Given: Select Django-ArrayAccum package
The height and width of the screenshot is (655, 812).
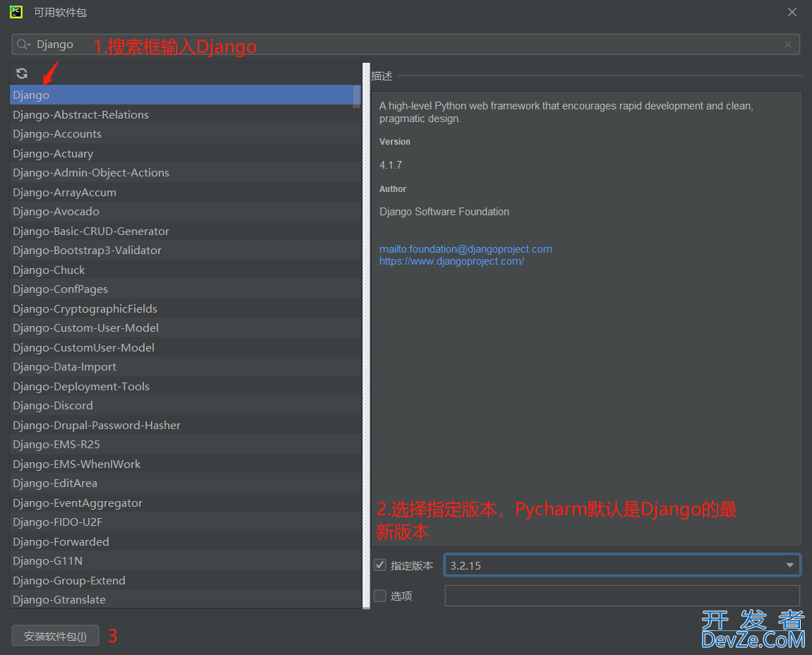Looking at the screenshot, I should coord(185,192).
